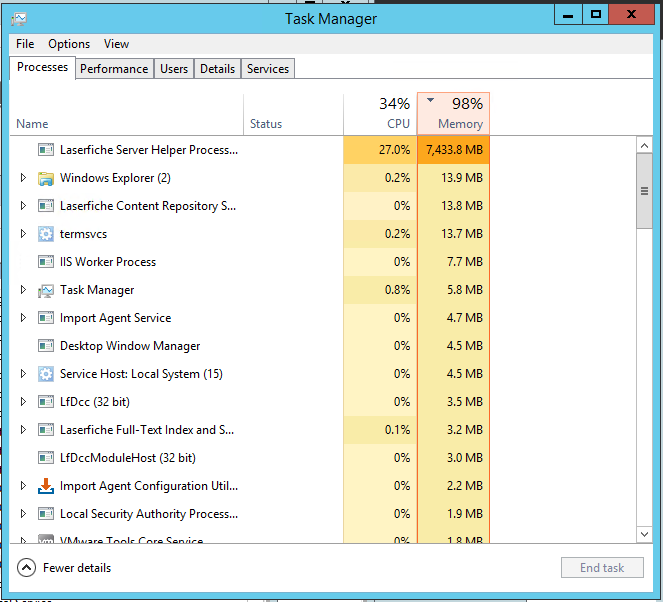
Task: Click the scrollbar up arrow
Action: pyautogui.click(x=644, y=146)
